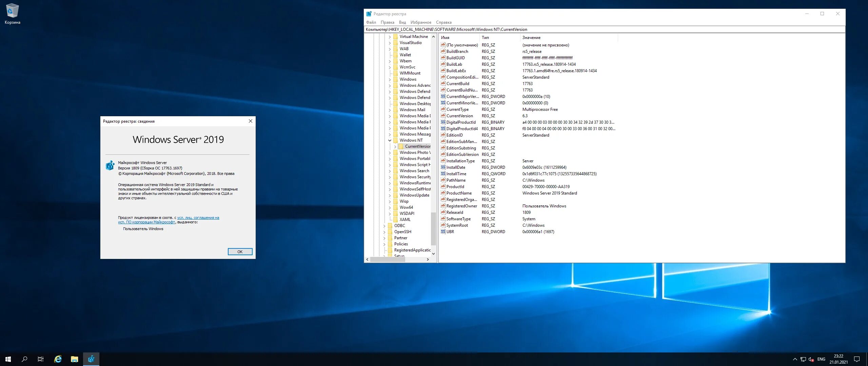Open the network status tray icon
The width and height of the screenshot is (868, 366).
coord(803,359)
